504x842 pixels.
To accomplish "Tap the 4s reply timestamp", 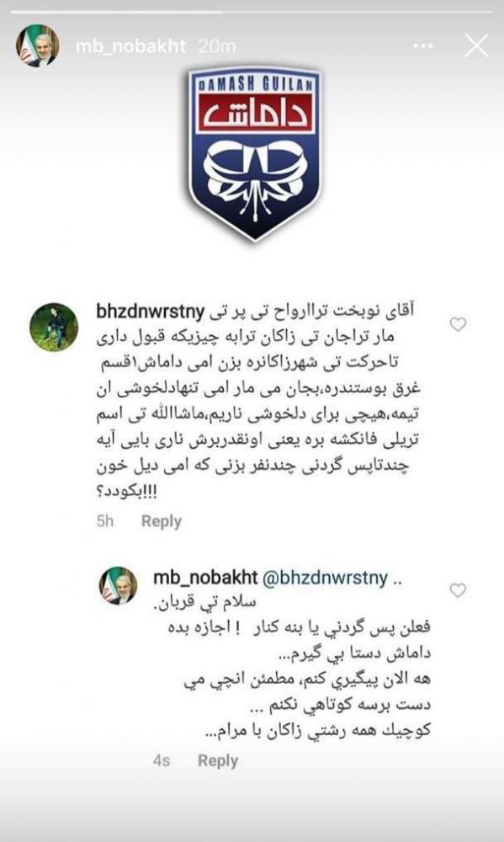I will (x=162, y=760).
